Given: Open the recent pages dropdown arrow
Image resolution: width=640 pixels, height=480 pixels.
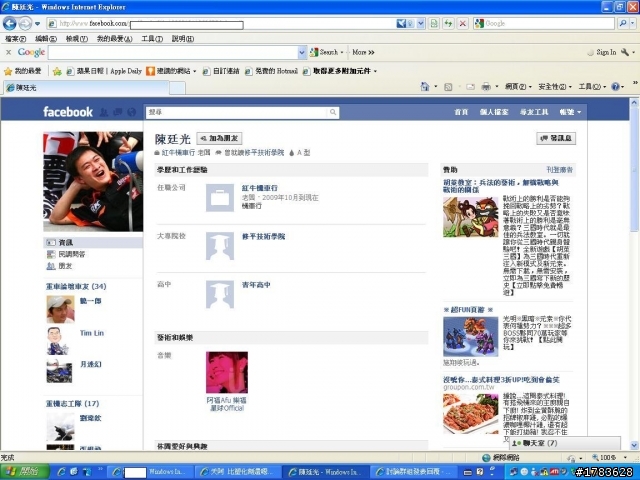Looking at the screenshot, I should tap(37, 24).
